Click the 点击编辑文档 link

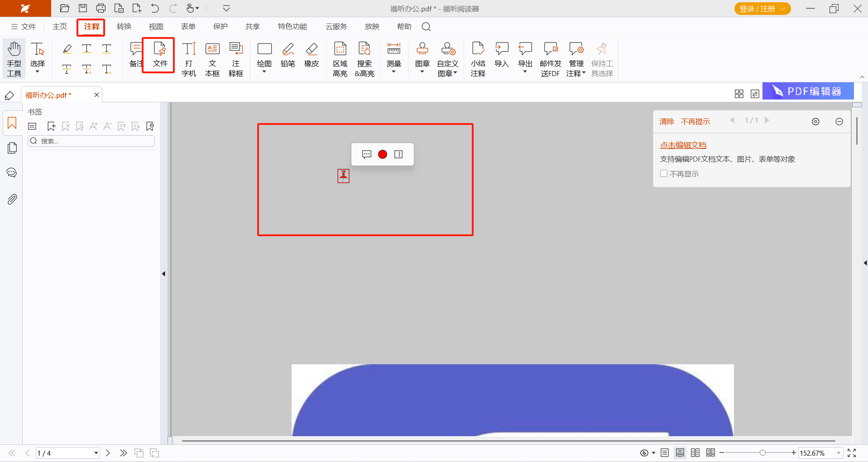[683, 145]
